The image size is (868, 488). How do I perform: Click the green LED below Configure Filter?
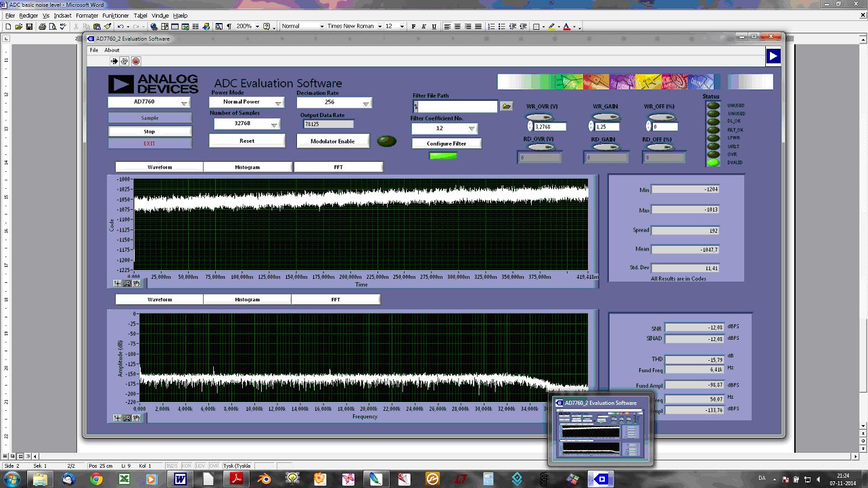click(443, 156)
